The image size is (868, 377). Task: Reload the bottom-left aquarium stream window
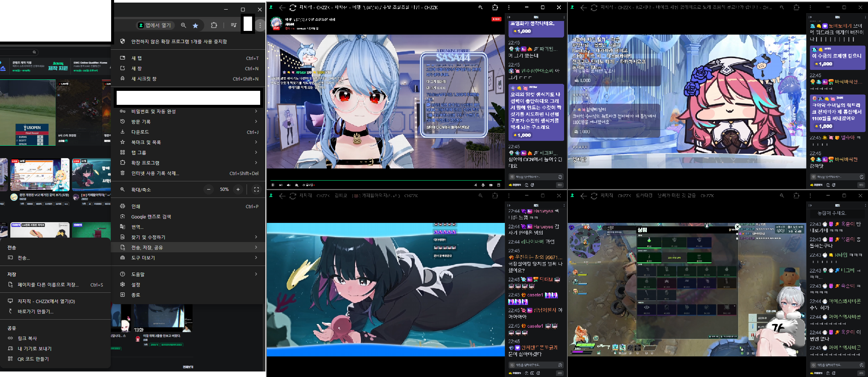(293, 196)
